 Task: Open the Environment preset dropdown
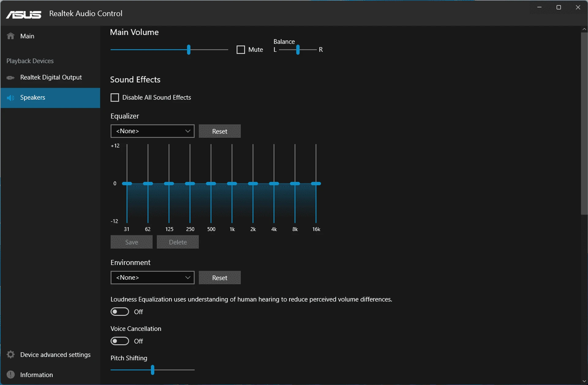pyautogui.click(x=153, y=278)
